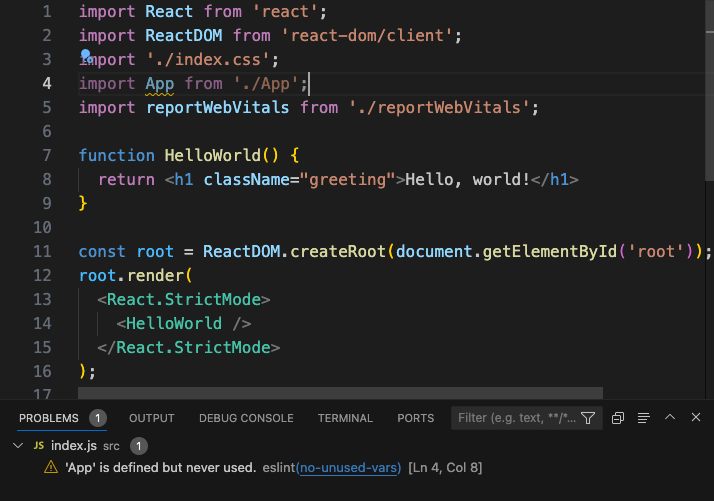
Task: Click the lightbulb code action icon
Action: (x=86, y=56)
